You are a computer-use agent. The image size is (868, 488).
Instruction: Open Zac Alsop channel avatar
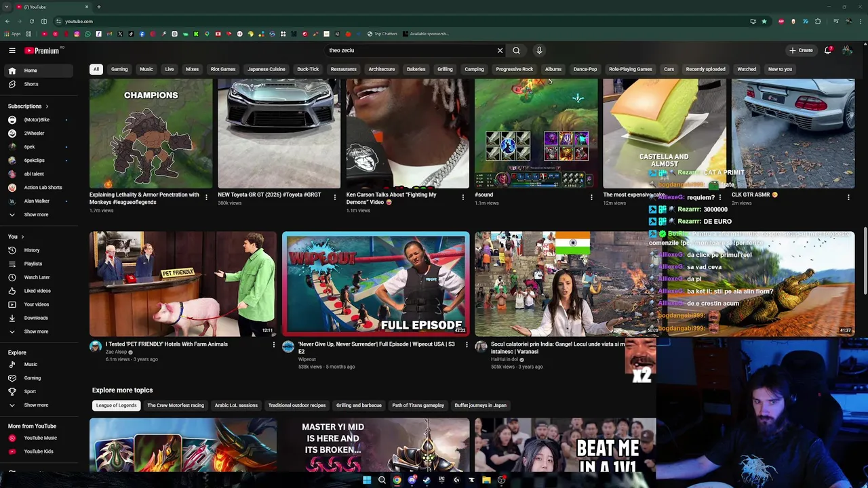(x=96, y=347)
